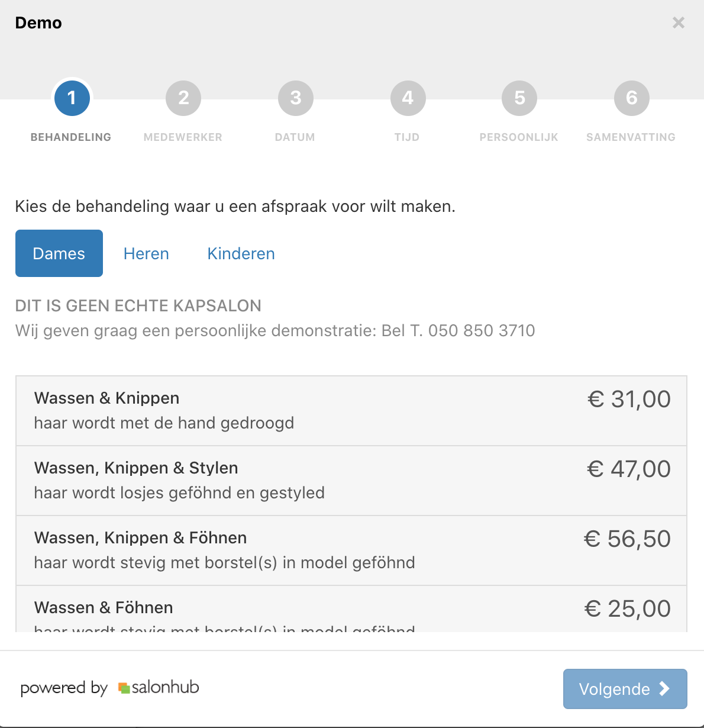704x728 pixels.
Task: Jump to step 4 circle Tijd
Action: (x=408, y=98)
